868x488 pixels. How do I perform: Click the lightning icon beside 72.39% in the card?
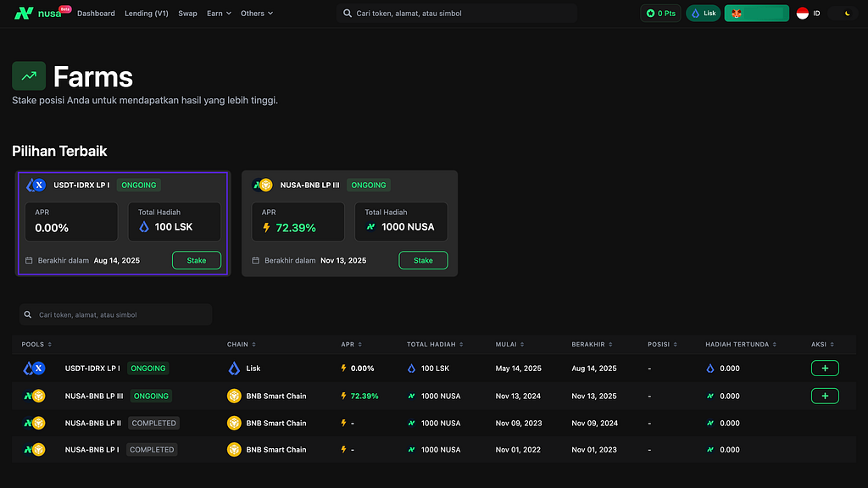[x=266, y=227]
